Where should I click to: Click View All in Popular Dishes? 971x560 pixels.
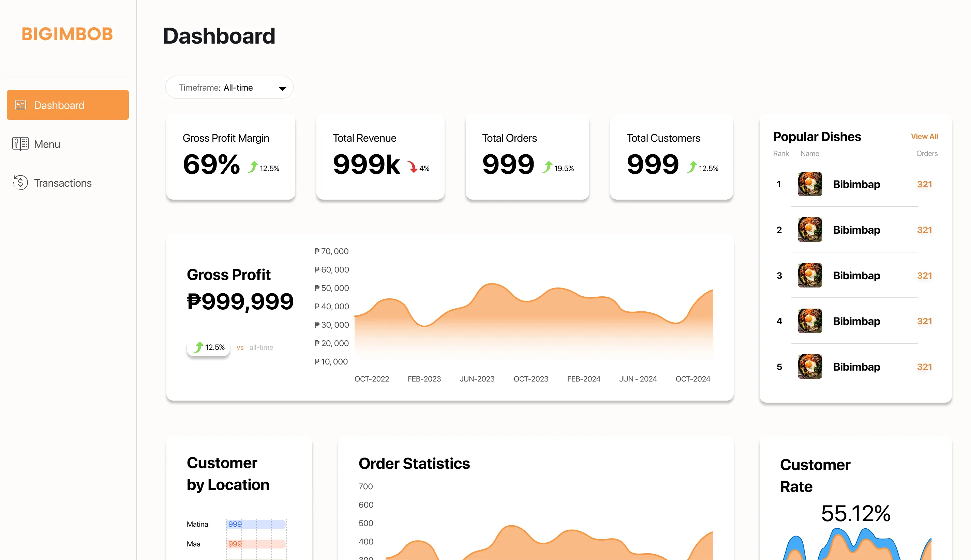point(924,137)
